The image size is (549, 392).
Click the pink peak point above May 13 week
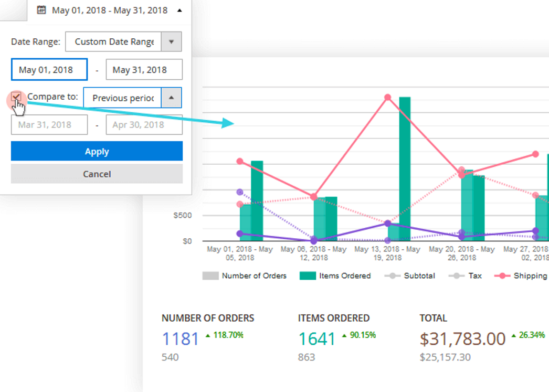click(x=388, y=97)
